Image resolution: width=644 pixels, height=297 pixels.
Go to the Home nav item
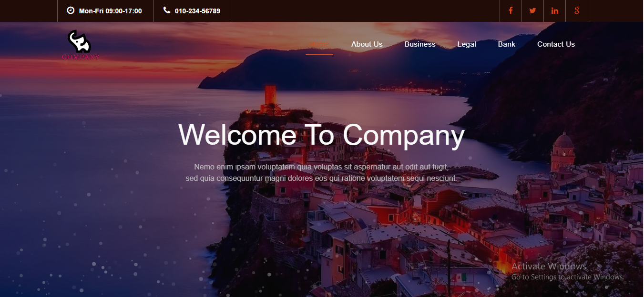coord(319,44)
